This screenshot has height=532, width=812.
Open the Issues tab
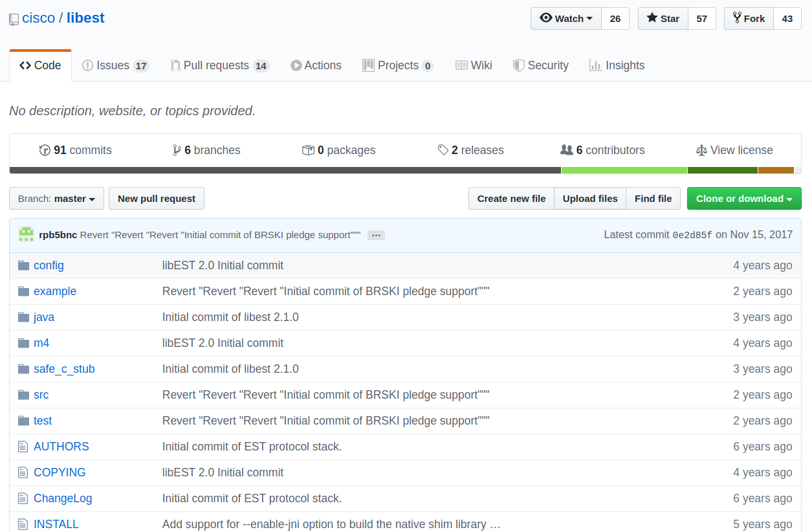pyautogui.click(x=116, y=65)
